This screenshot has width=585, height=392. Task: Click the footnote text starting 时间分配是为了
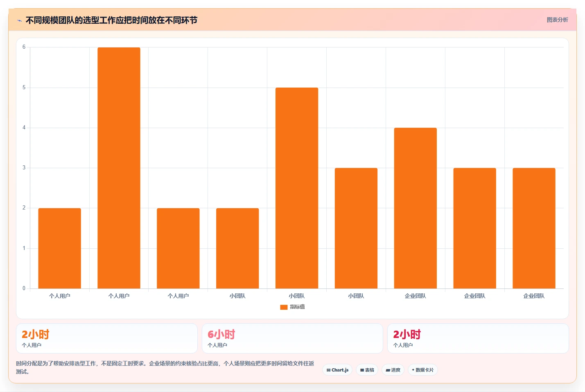(165, 367)
